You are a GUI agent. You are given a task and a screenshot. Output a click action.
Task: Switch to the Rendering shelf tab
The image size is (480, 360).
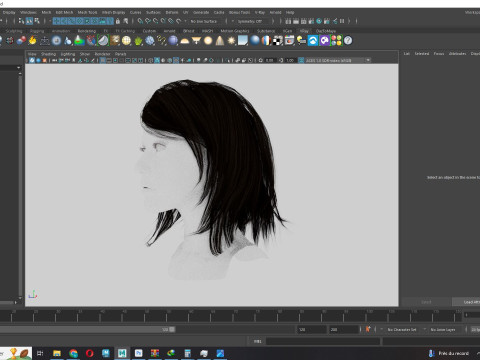(87, 31)
